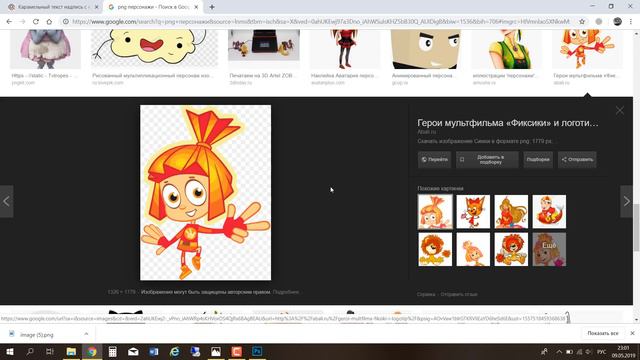
Task: Show previous image with left arrow
Action: [7, 201]
